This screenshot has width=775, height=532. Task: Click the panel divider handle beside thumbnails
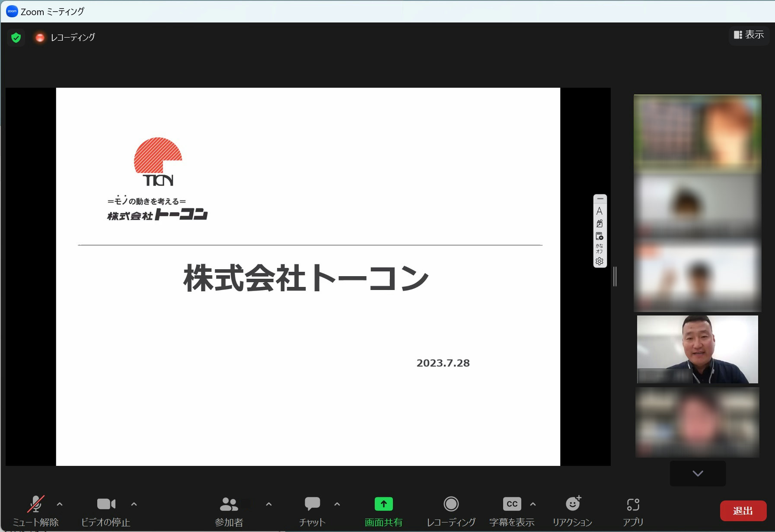pos(615,277)
